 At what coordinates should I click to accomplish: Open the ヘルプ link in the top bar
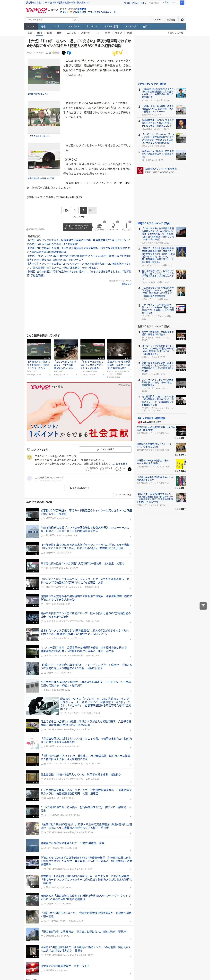click(x=143, y=3)
